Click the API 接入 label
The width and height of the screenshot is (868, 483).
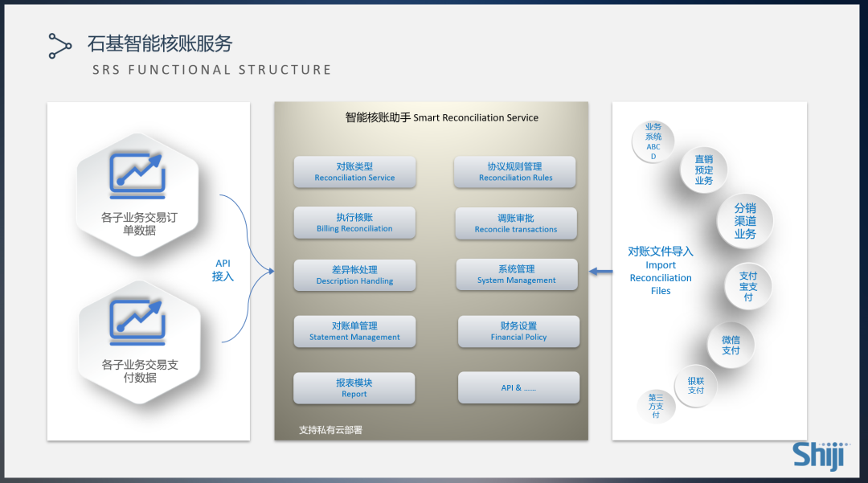tap(223, 270)
